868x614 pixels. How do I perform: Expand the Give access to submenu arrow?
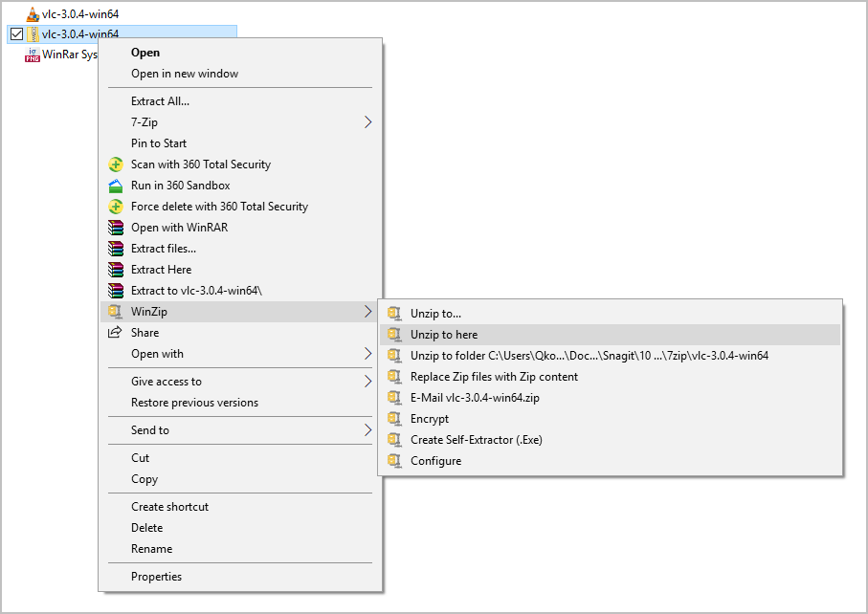(x=368, y=382)
